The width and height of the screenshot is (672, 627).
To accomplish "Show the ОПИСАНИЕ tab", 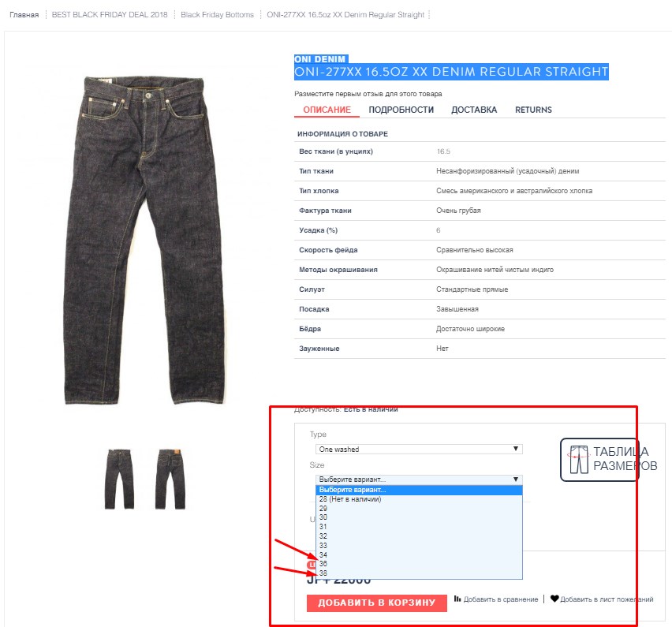I will [327, 110].
